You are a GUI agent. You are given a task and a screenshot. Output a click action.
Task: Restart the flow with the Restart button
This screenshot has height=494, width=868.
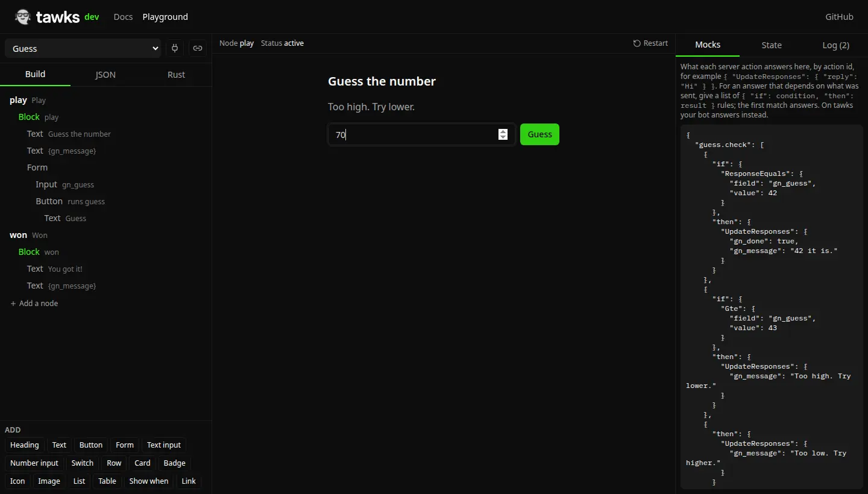click(650, 43)
